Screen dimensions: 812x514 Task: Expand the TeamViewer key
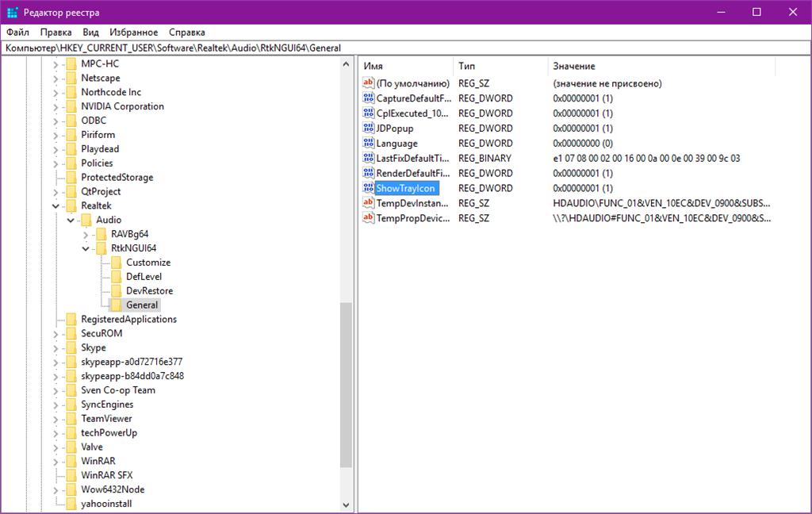tap(56, 419)
